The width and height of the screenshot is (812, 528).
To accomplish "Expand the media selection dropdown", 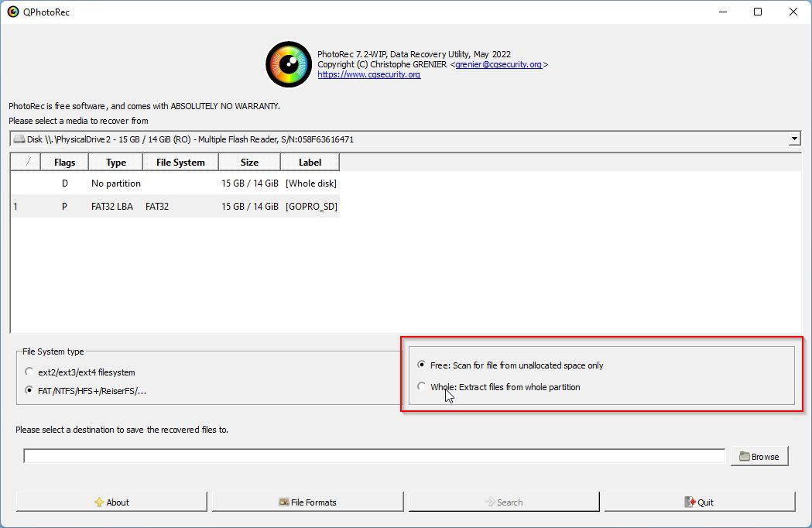I will pyautogui.click(x=794, y=139).
